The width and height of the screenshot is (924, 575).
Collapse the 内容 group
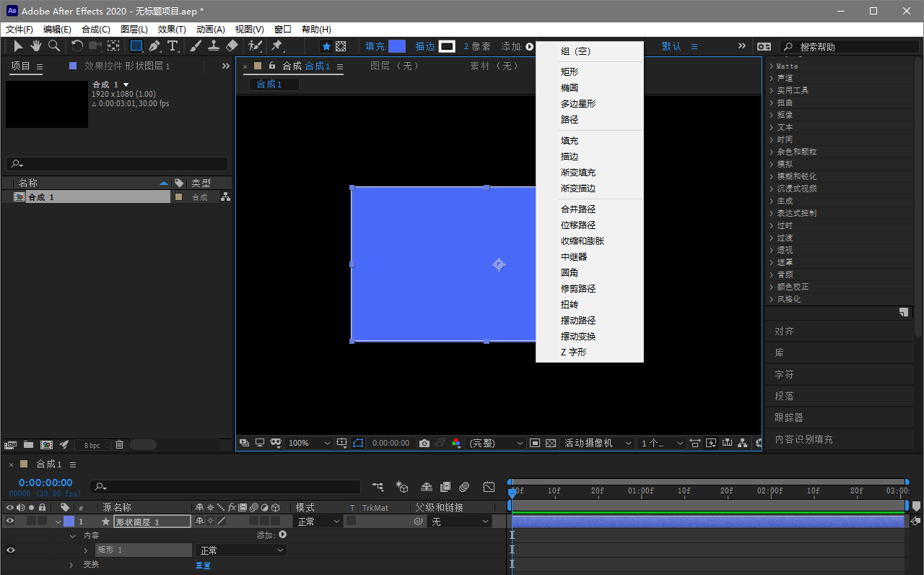coord(72,536)
